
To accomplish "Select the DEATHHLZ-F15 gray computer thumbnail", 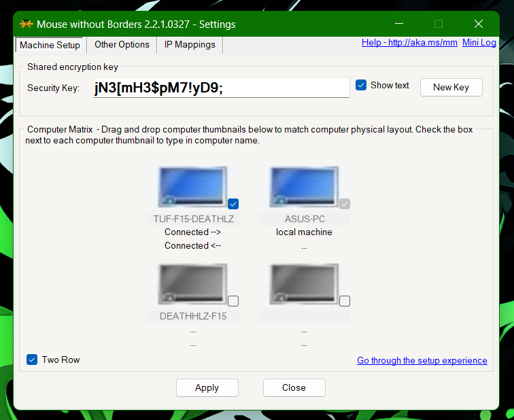I will (x=192, y=284).
